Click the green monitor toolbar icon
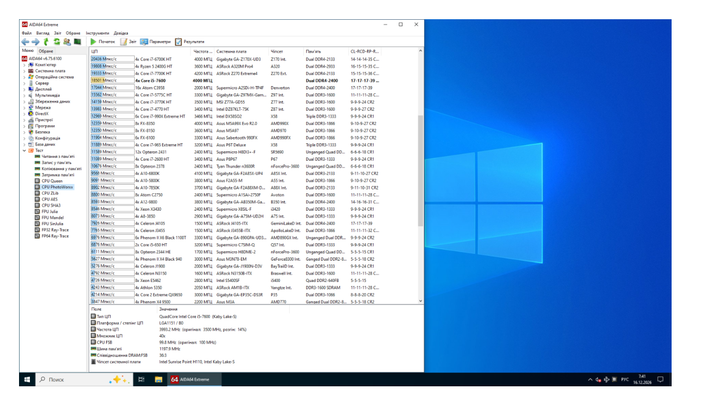Image resolution: width=720 pixels, height=405 pixels. (78, 42)
